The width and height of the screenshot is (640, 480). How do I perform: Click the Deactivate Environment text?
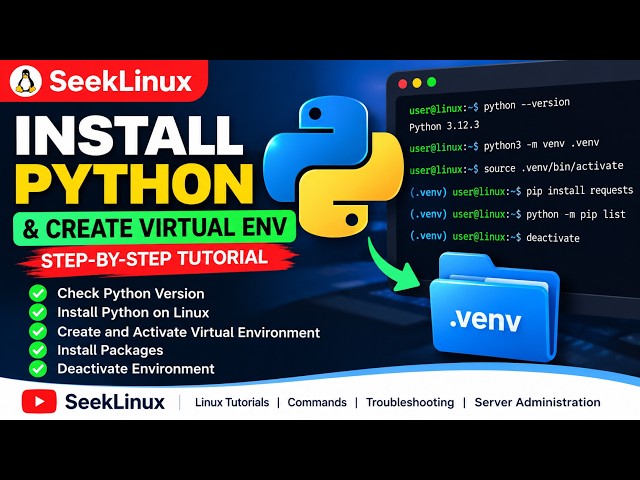(x=136, y=369)
